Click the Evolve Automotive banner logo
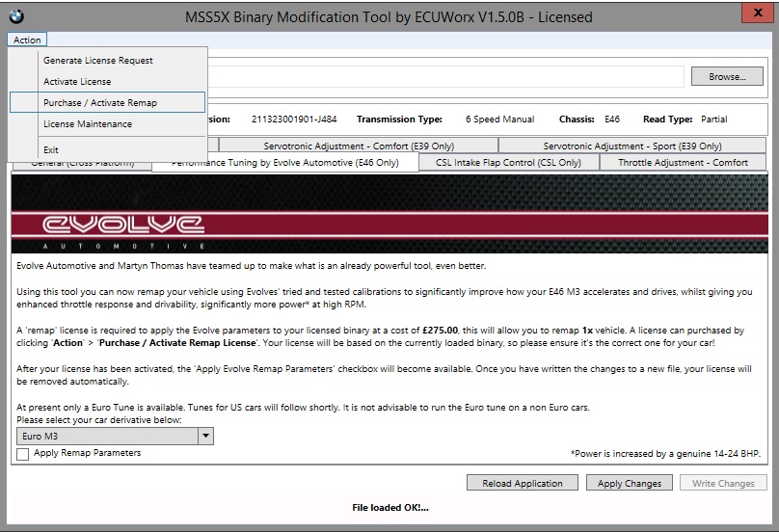 point(123,231)
